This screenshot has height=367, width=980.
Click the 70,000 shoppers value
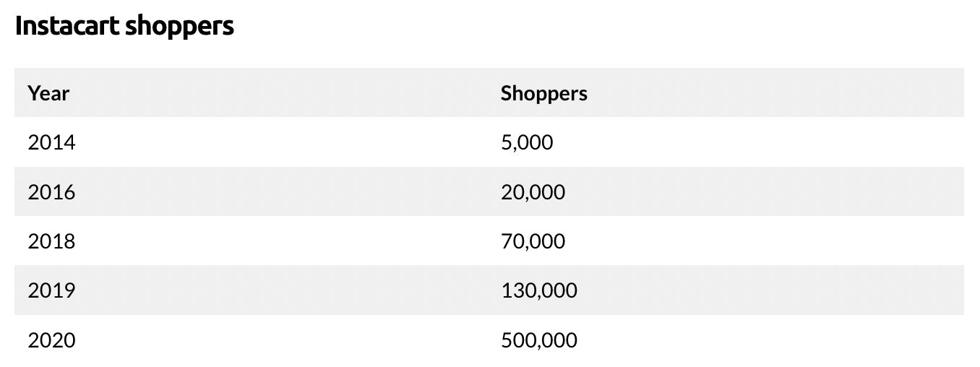533,241
